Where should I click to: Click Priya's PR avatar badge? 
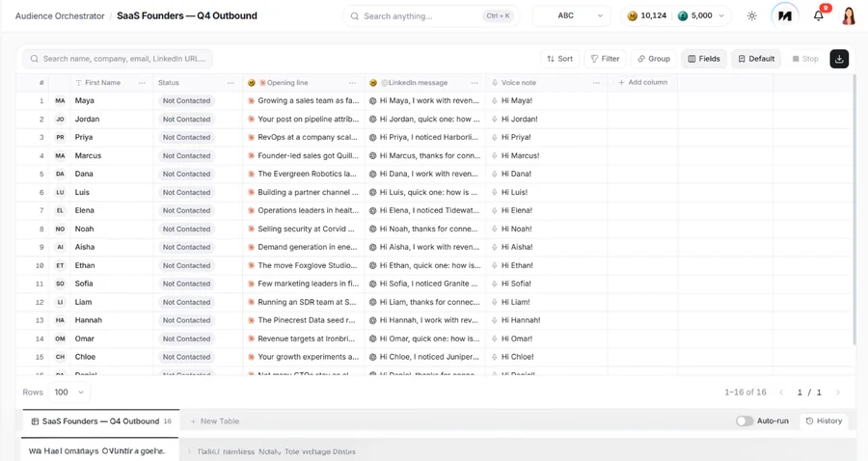[x=60, y=137]
